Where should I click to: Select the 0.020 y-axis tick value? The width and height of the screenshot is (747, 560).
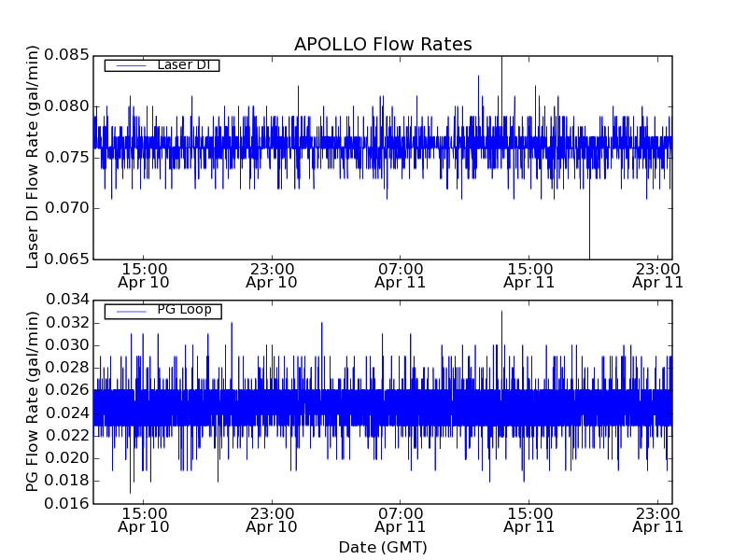[67, 458]
